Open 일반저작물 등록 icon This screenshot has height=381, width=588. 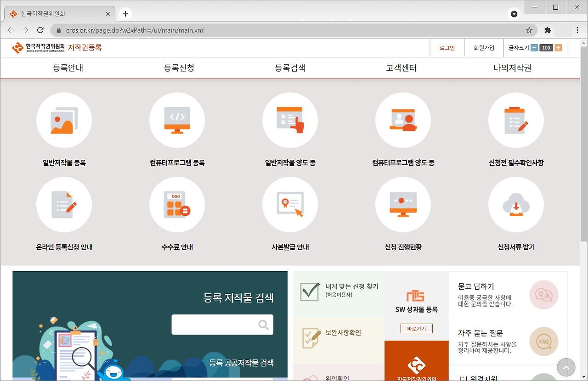pos(64,120)
